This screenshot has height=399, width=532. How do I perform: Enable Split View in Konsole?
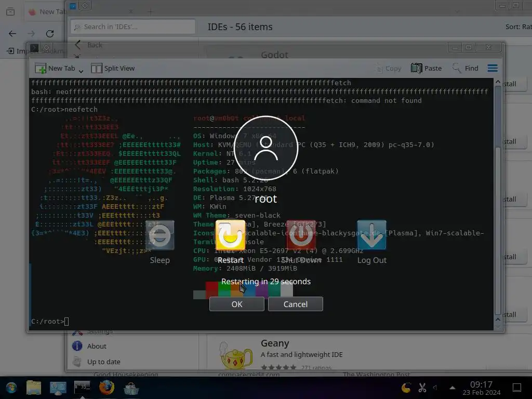click(113, 68)
